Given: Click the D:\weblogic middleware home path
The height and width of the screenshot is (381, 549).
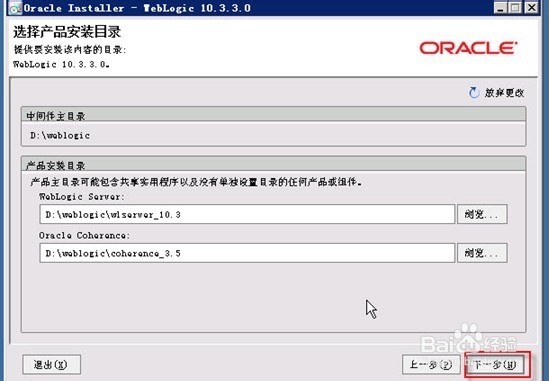Looking at the screenshot, I should pyautogui.click(x=60, y=135).
